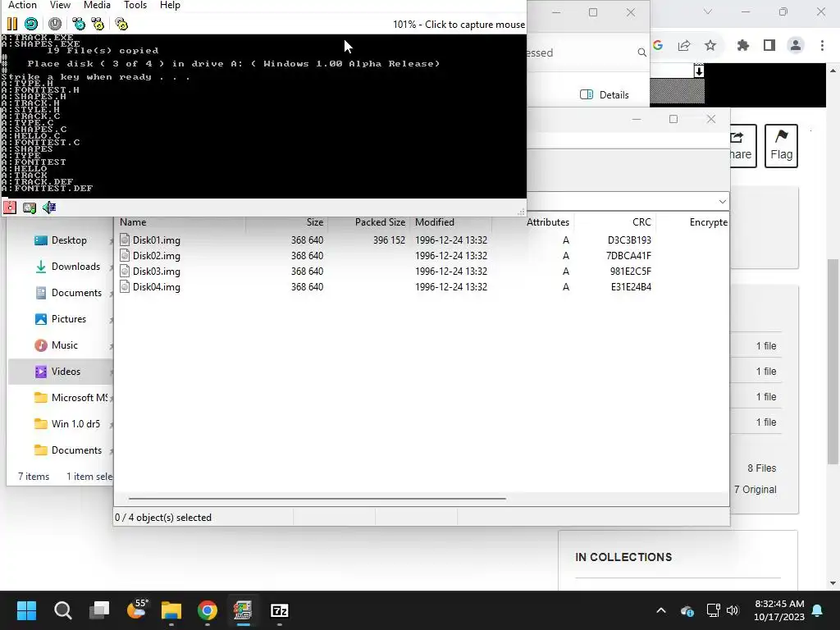The width and height of the screenshot is (840, 630).
Task: Bookmark page with star icon
Action: pyautogui.click(x=710, y=46)
